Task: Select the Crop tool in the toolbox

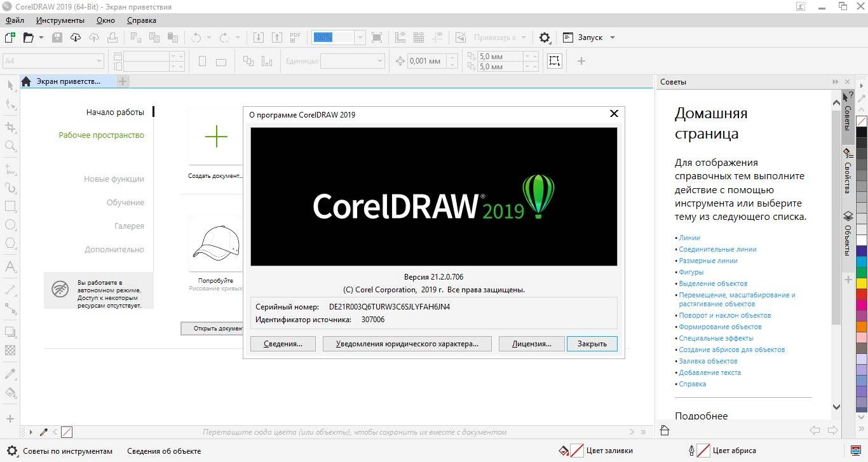Action: click(x=10, y=127)
